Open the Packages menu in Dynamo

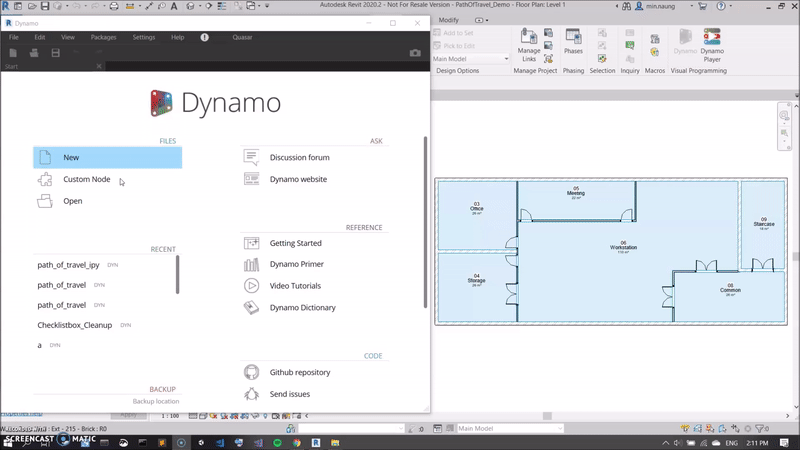103,37
